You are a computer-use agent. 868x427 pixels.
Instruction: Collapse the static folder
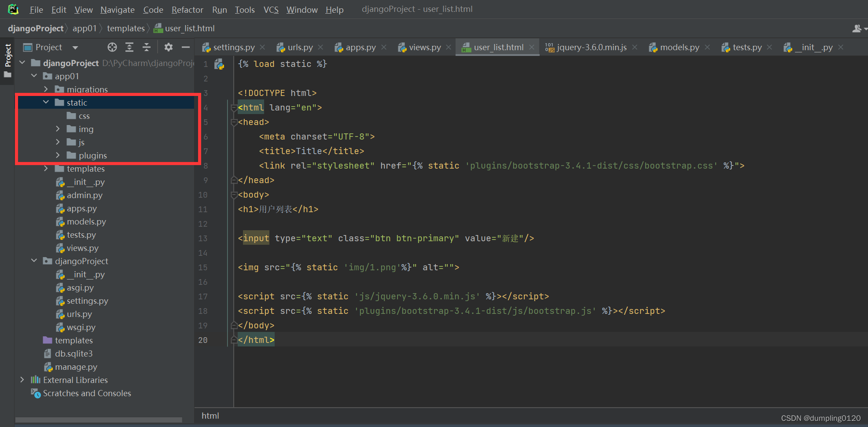[x=46, y=102]
